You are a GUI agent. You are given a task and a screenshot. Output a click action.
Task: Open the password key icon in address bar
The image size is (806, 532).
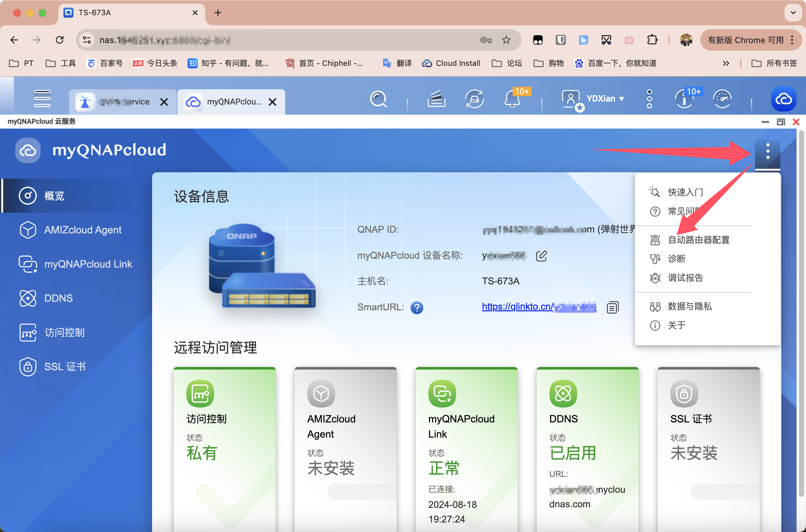pyautogui.click(x=486, y=40)
